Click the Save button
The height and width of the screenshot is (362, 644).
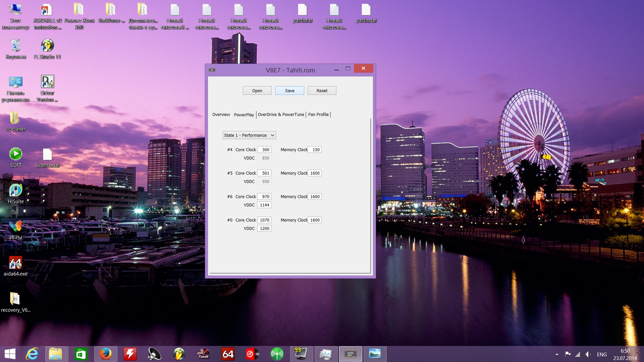coord(289,90)
